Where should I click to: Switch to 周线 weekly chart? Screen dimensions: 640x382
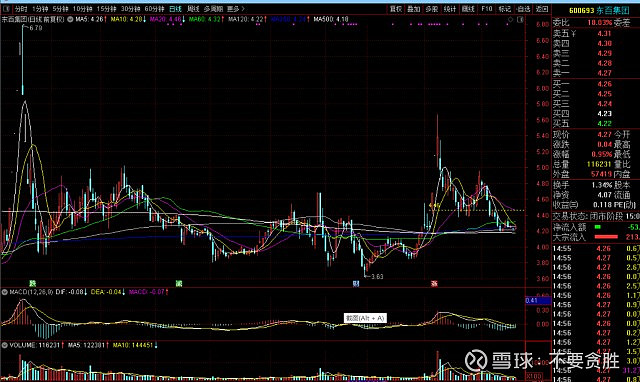[193, 9]
